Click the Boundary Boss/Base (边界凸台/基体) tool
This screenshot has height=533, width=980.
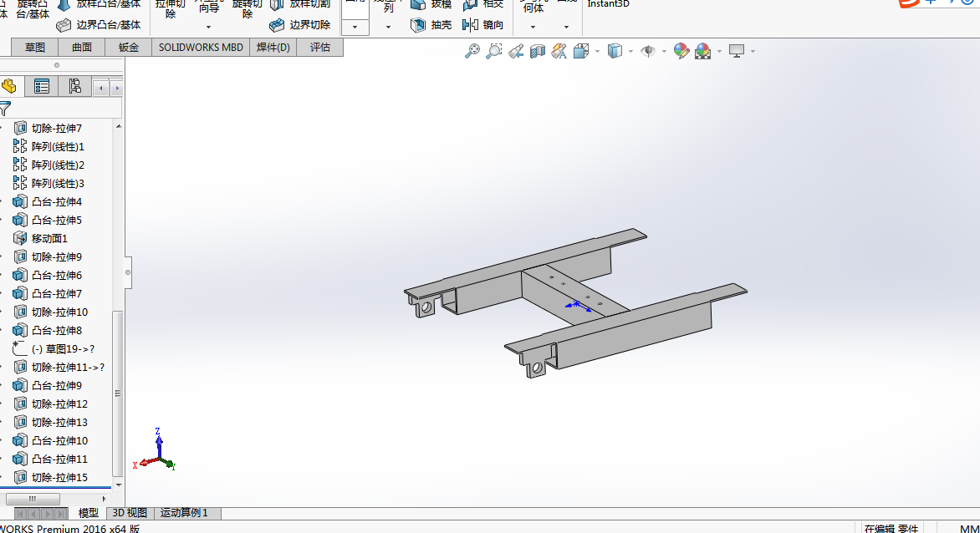98,25
